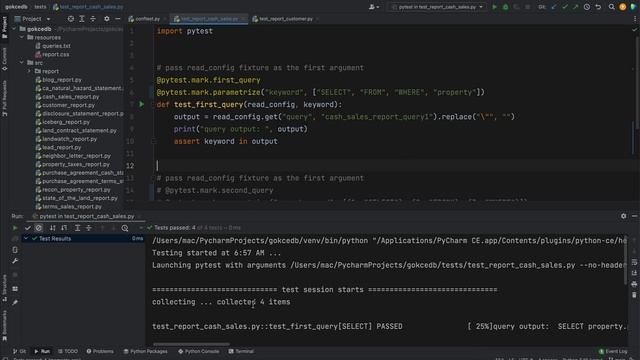Image resolution: width=640 pixels, height=360 pixels.
Task: Open property_taxes_report.py in project tree
Action: 73,164
